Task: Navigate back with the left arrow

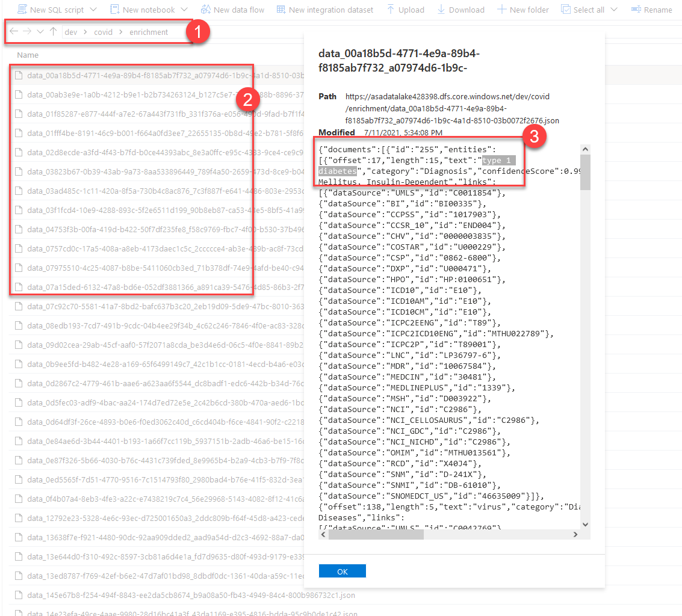Action: coord(14,32)
